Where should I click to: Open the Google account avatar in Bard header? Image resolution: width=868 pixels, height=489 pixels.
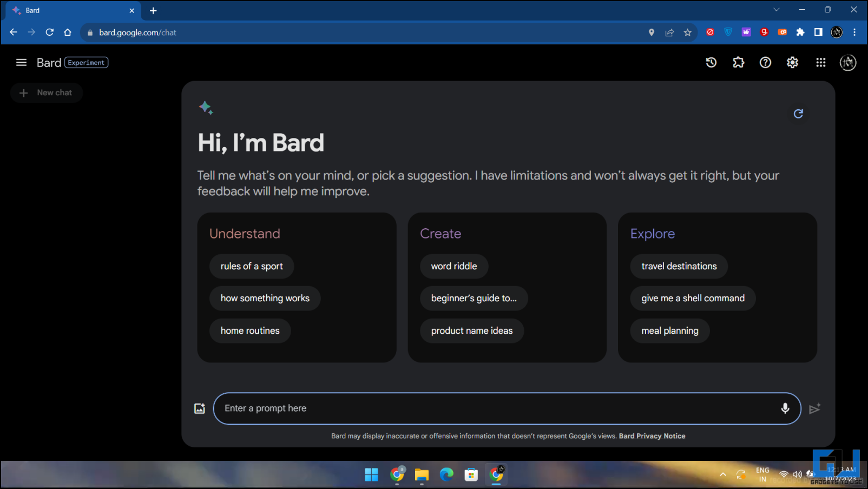click(x=848, y=63)
